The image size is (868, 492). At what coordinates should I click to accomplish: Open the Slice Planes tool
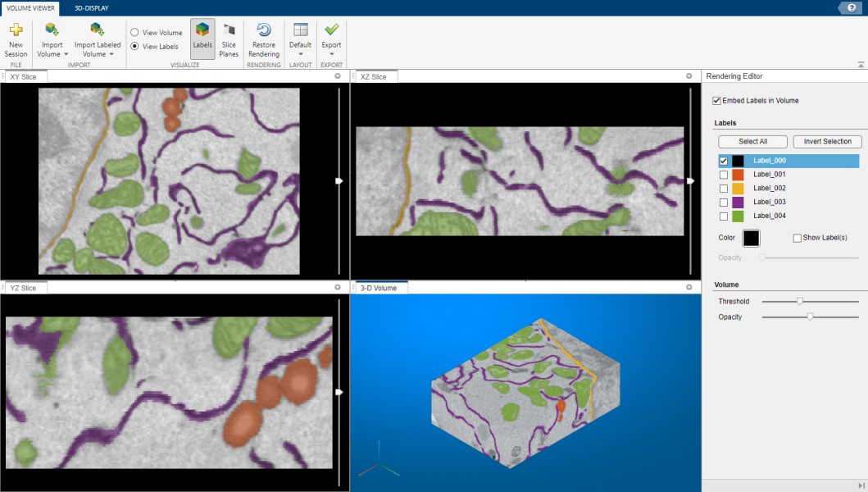[229, 39]
